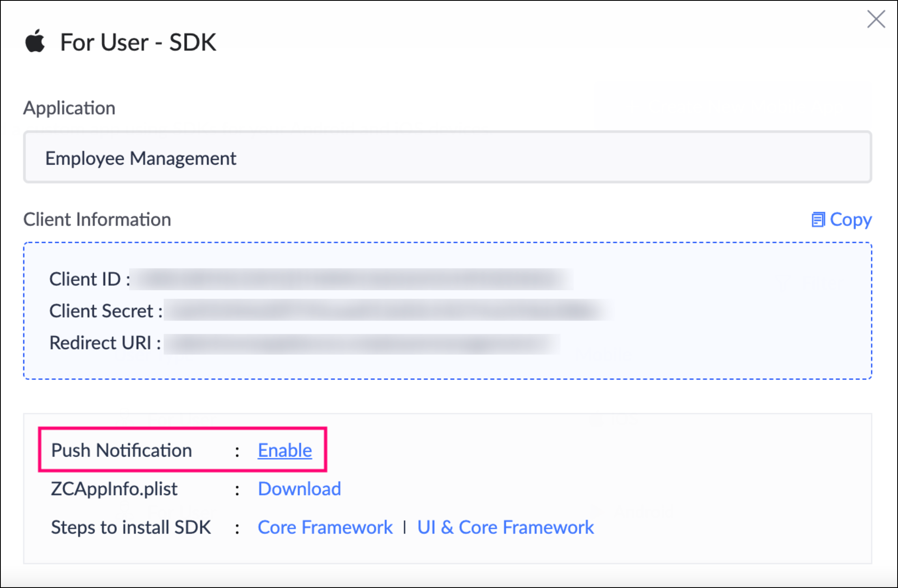Viewport: 898px width, 588px height.
Task: Click the Copy link text
Action: click(851, 220)
